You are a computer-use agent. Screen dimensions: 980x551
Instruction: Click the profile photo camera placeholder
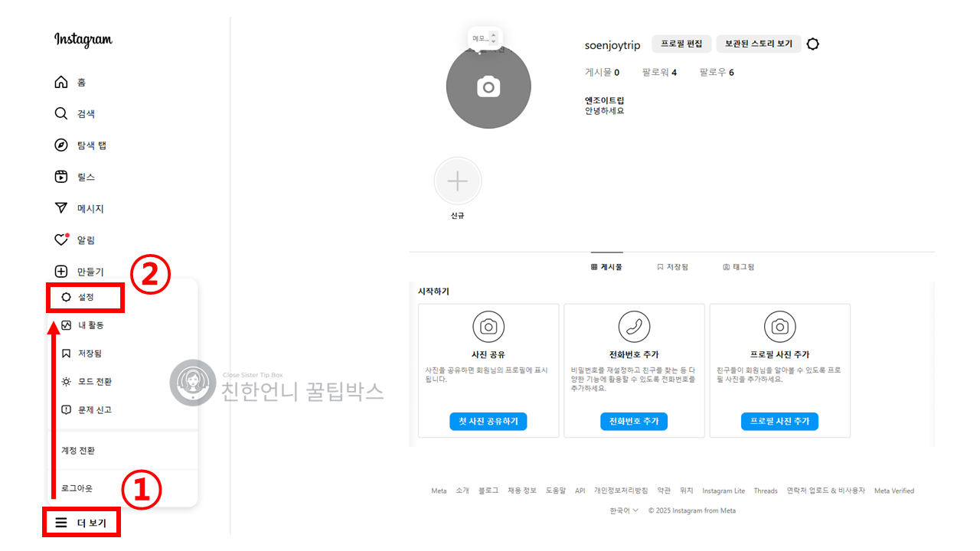click(488, 86)
